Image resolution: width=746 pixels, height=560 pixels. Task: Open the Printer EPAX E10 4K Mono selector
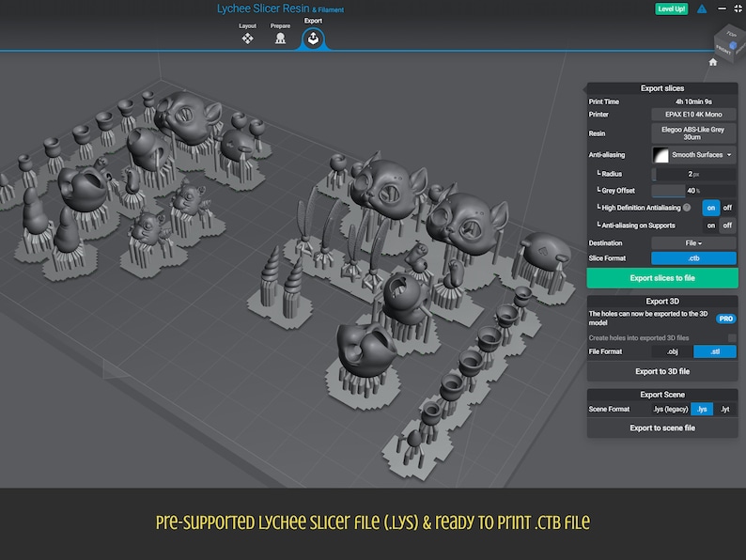click(693, 115)
